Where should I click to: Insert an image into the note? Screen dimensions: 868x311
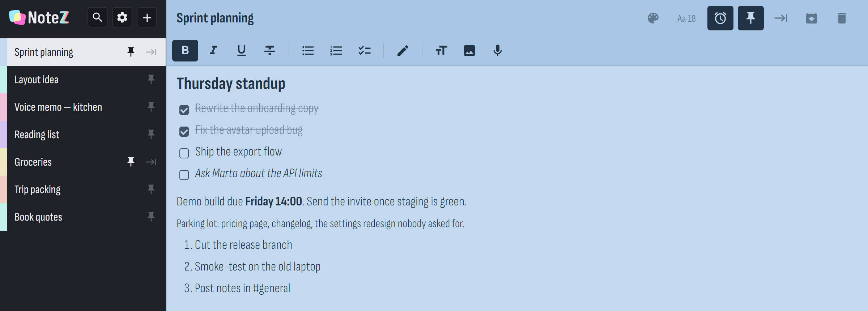469,51
